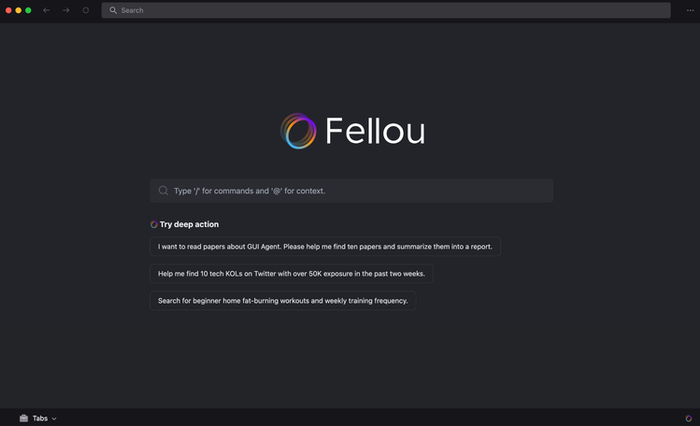Click the Try deep action spinner icon
Screen dimensions: 700x426
154,225
